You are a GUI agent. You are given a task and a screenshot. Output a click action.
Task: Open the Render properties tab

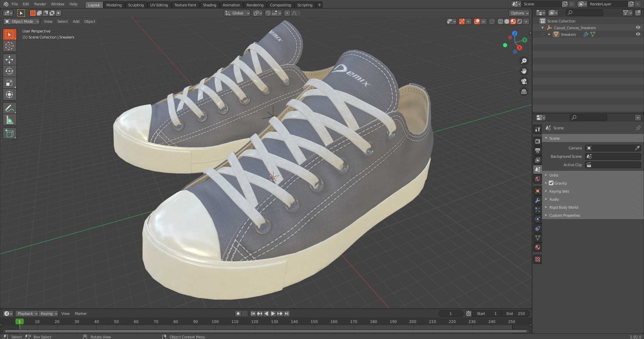538,141
